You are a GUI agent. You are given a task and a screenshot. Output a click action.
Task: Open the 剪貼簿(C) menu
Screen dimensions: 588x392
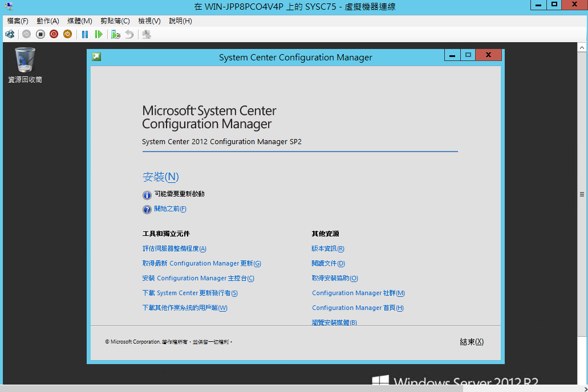tap(115, 21)
